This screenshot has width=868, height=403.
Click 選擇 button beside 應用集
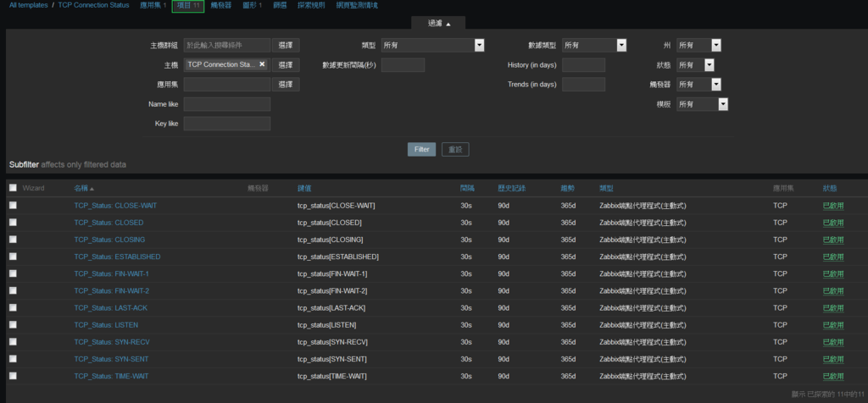click(286, 84)
